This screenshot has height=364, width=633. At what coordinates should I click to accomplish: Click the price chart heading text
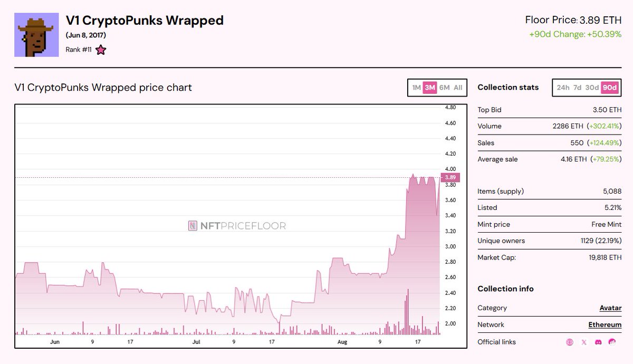click(103, 88)
